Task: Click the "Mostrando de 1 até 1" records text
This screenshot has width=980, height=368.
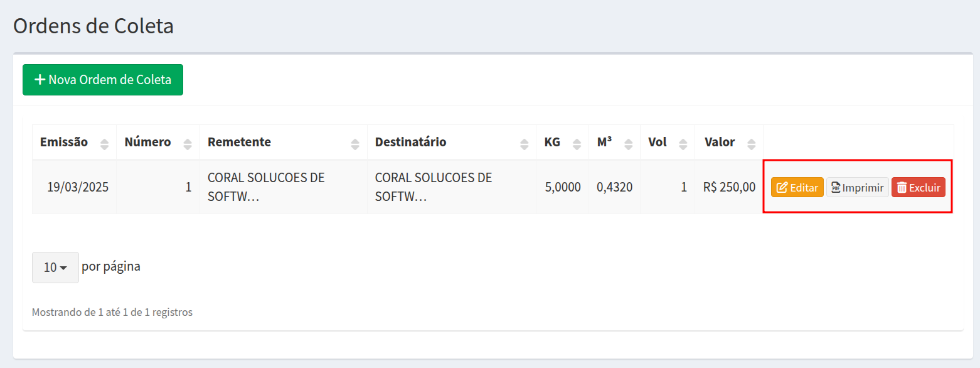Action: [112, 312]
